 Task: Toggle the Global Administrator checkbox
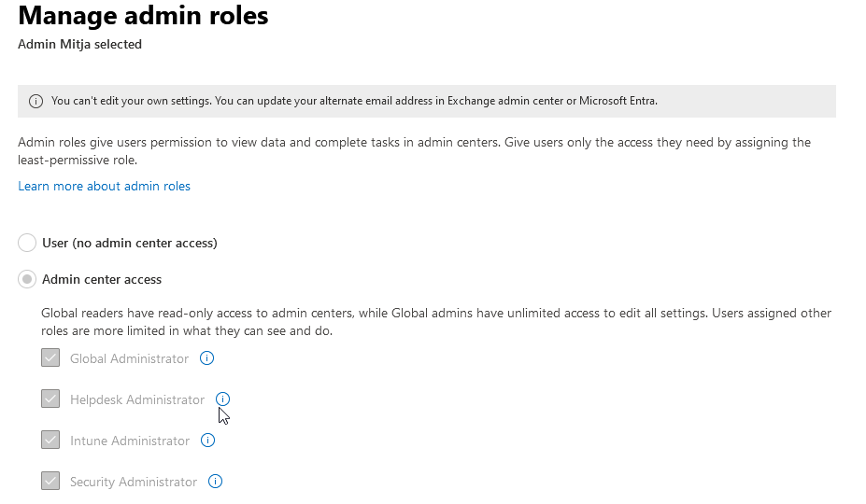(50, 358)
